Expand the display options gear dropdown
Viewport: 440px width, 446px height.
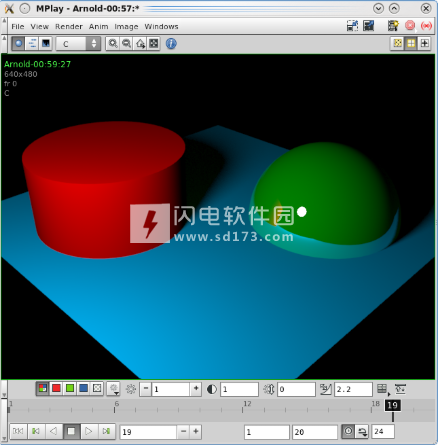click(113, 389)
